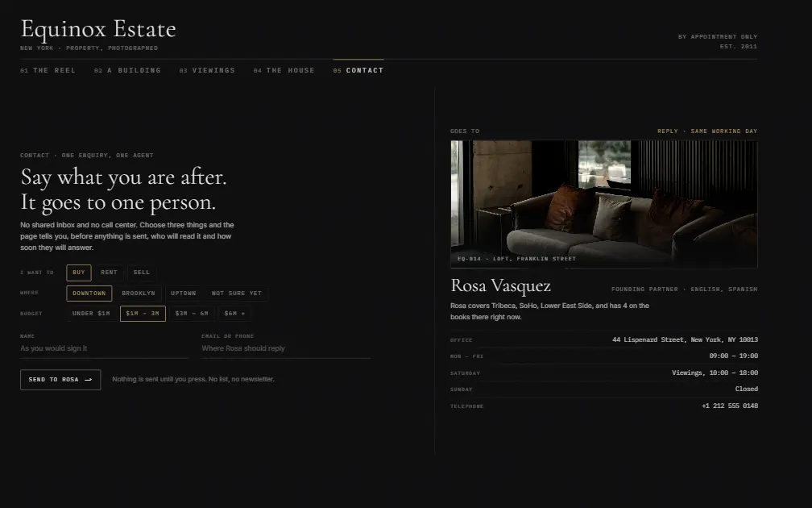The image size is (812, 508).
Task: Open 04 The House tab
Action: (284, 70)
